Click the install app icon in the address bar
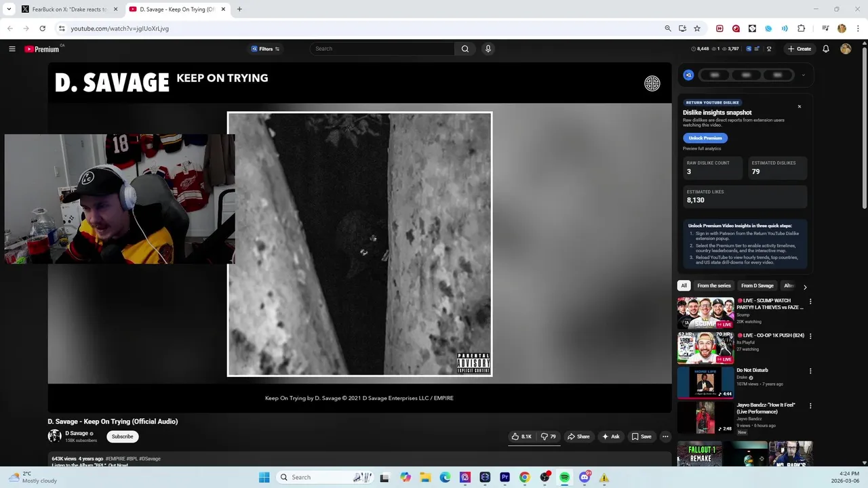Screen dimensions: 868x488 [682, 28]
